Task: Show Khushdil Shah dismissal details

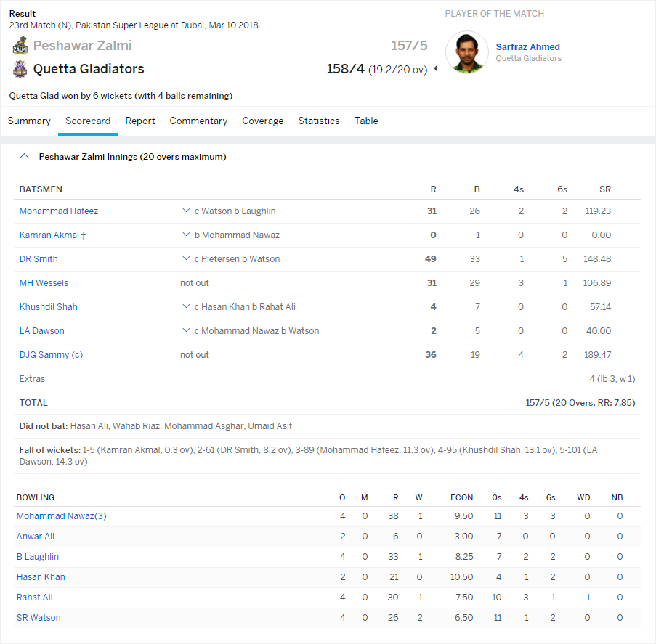Action: pos(187,307)
